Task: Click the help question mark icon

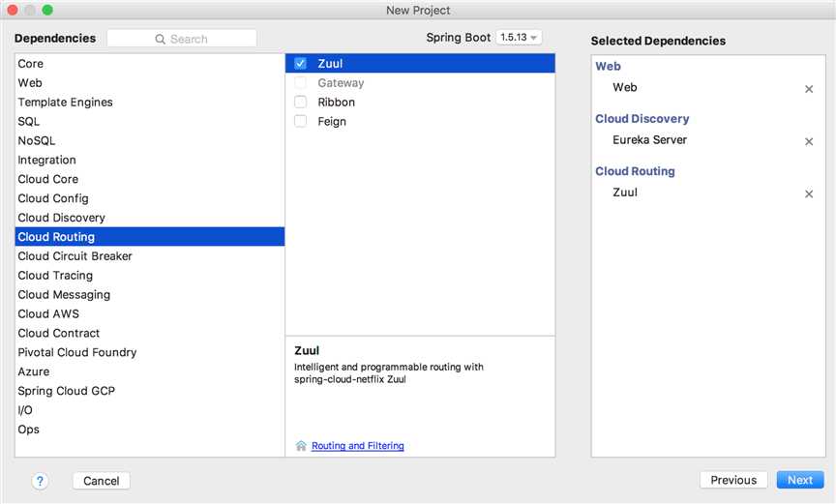Action: click(x=41, y=481)
